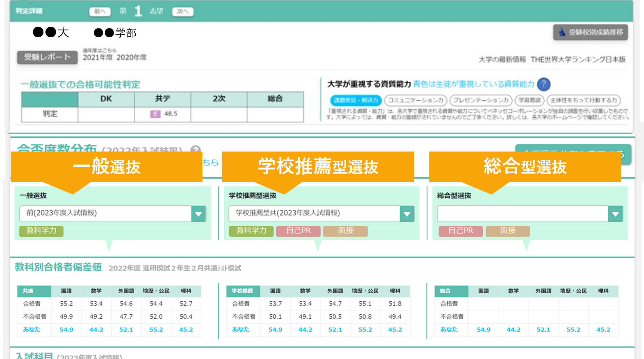Click the 学校推薦 table header cell

pyautogui.click(x=243, y=291)
